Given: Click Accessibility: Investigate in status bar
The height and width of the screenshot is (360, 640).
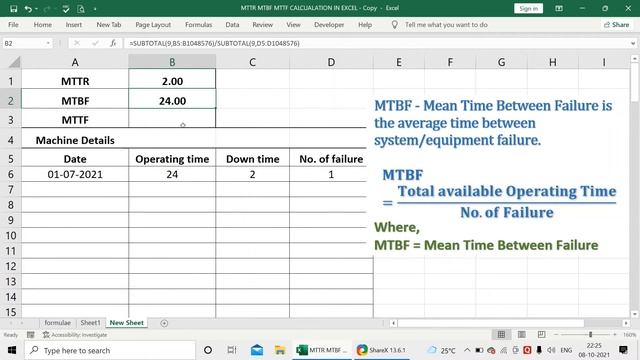Looking at the screenshot, I should [75, 335].
